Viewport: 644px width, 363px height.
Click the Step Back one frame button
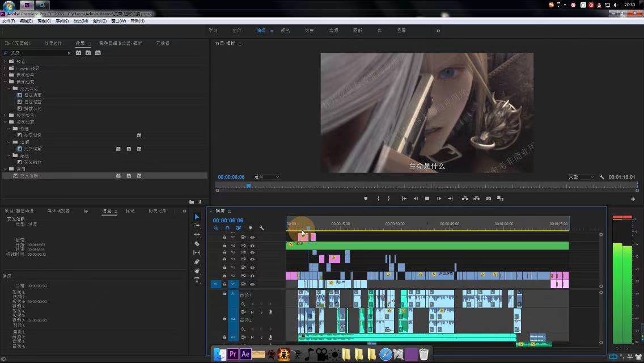(416, 199)
